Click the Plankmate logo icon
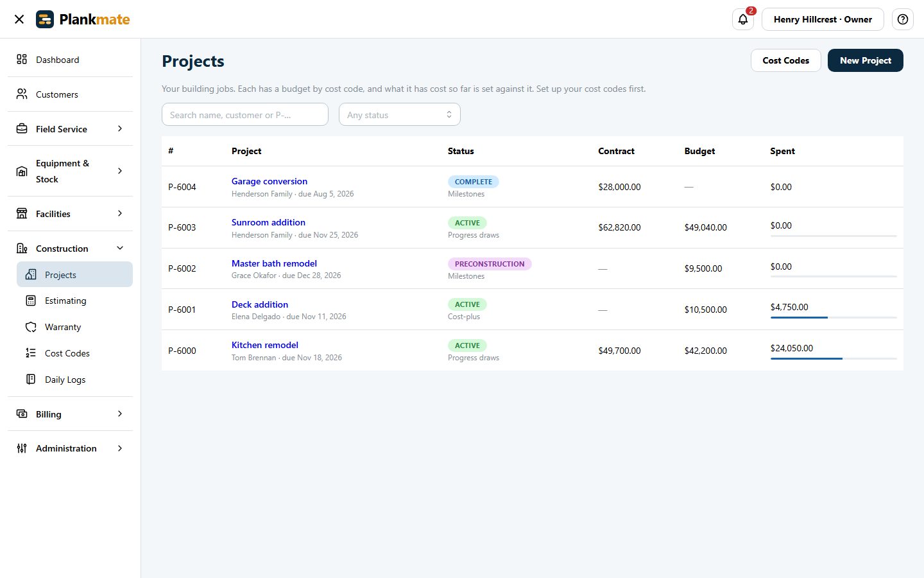Screen dimensions: 924x578 tap(45, 19)
